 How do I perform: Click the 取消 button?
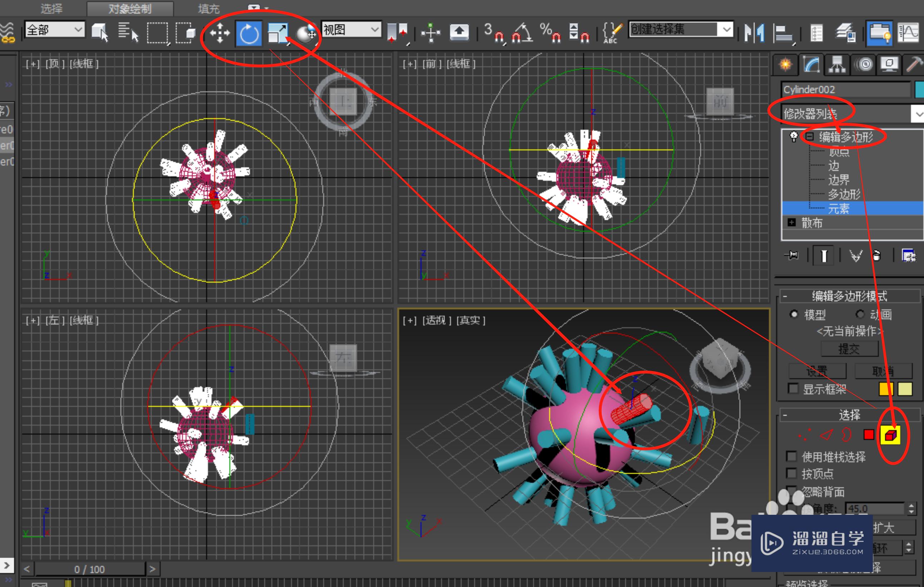tap(883, 371)
